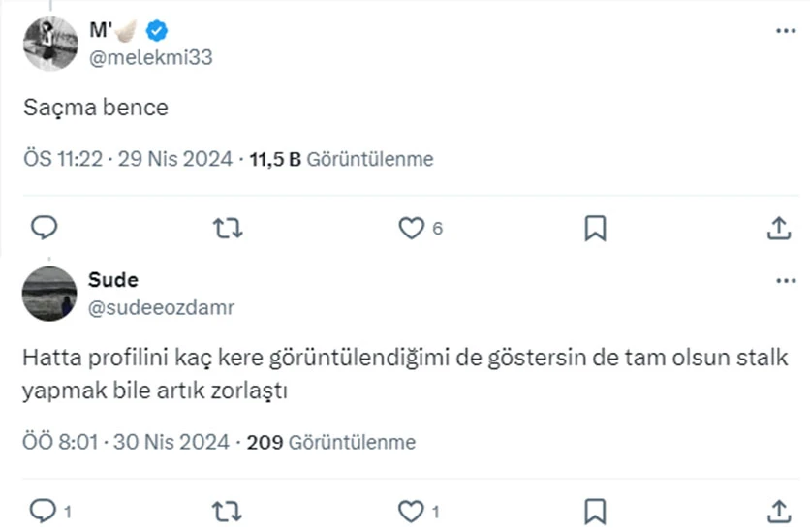Screen dimensions: 810x532
Task: Click the @sudeeozdamr handle
Action: click(x=161, y=307)
